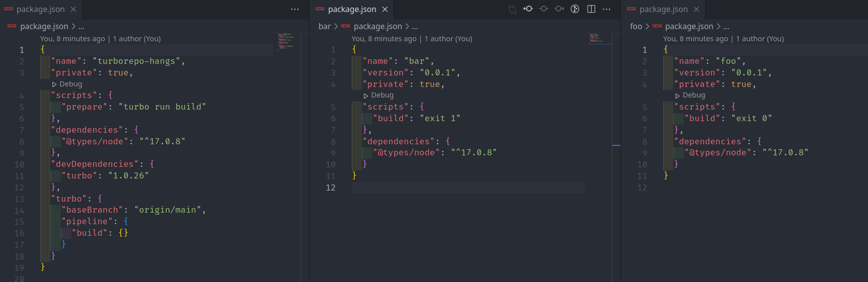Open 'You, 8 minutes ago' CodeLens in foo editor
Viewport: 868px width, 282px height.
(x=695, y=39)
